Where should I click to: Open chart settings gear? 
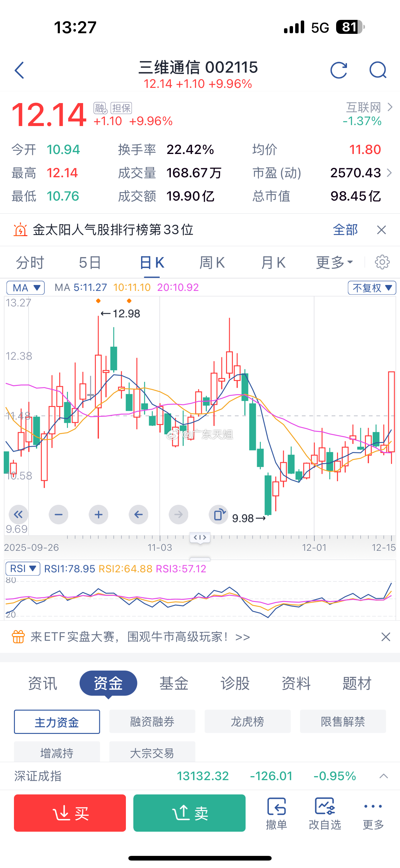[382, 262]
